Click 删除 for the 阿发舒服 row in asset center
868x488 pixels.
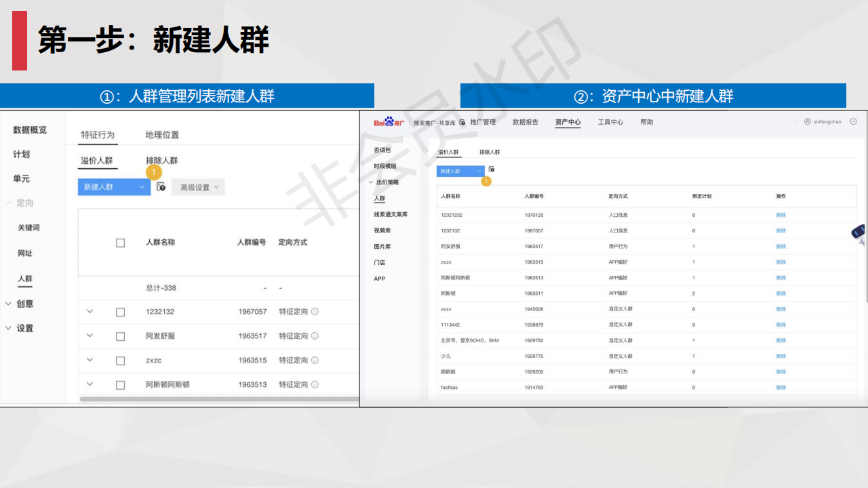click(x=781, y=246)
